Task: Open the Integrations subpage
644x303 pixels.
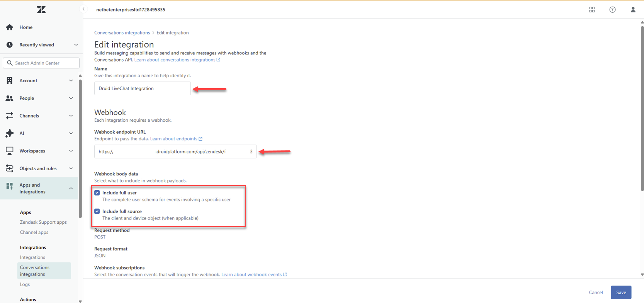Action: [32, 257]
